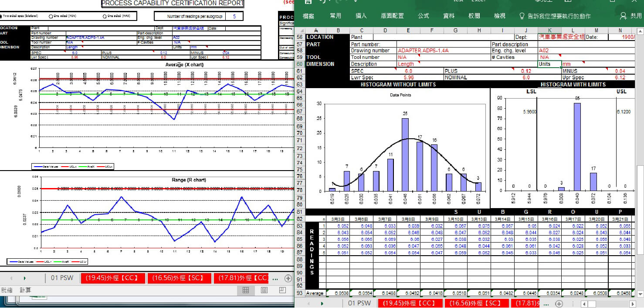
Task: Select the 01 PSW sheet tab in right window
Action: tap(359, 303)
